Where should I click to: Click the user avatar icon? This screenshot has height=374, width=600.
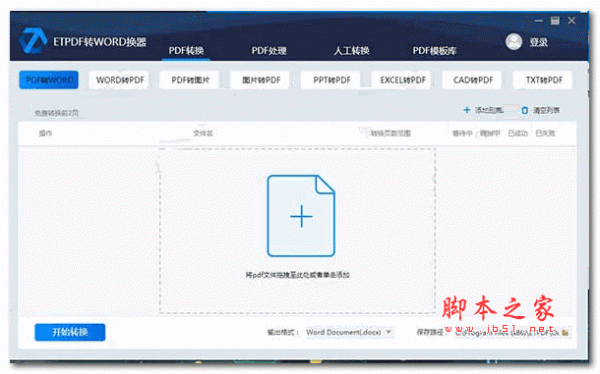(514, 42)
